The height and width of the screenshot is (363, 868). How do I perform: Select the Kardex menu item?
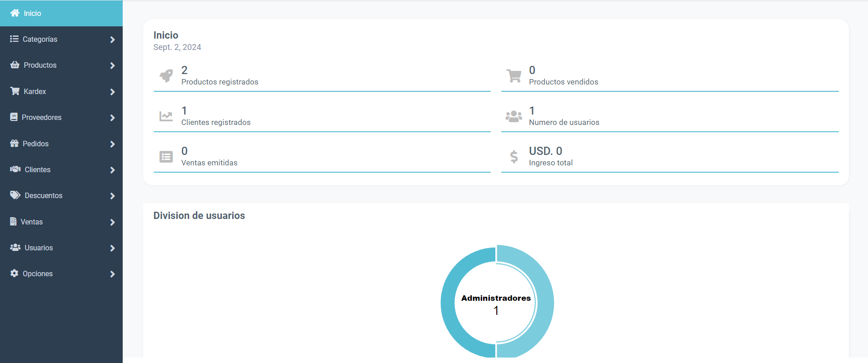click(61, 92)
